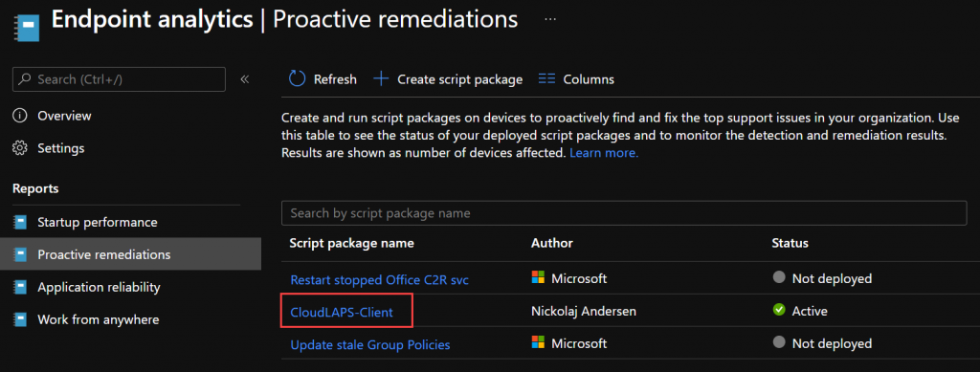Click the Columns list icon

[x=546, y=78]
